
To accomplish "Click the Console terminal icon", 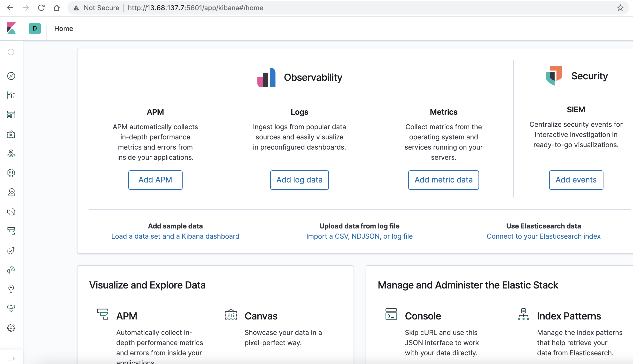I will (391, 314).
